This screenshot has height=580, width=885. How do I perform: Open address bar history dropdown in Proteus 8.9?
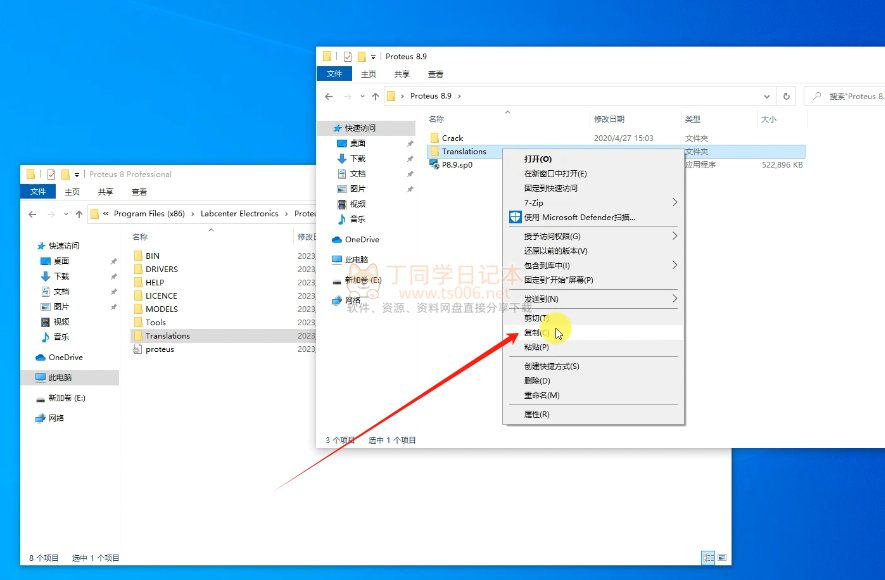tap(766, 96)
